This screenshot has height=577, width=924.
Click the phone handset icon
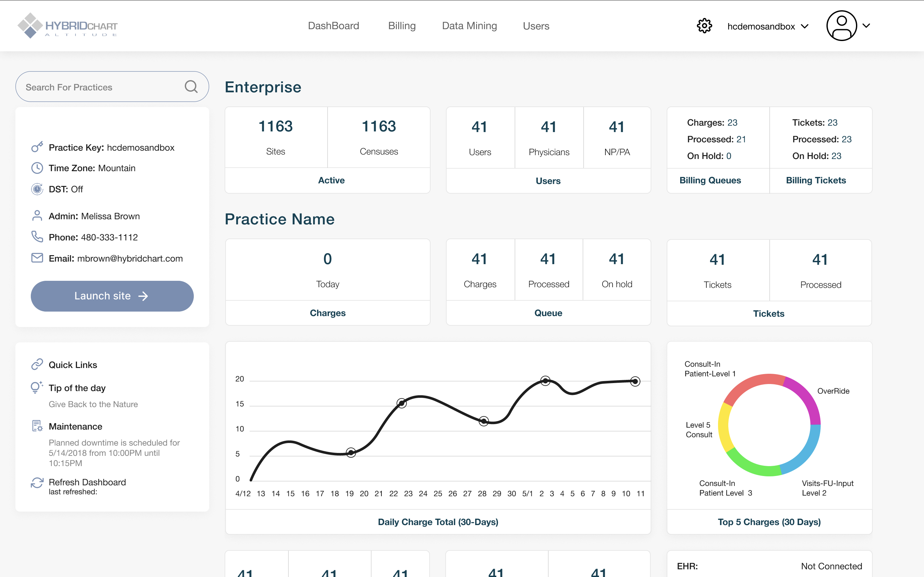[x=37, y=237]
